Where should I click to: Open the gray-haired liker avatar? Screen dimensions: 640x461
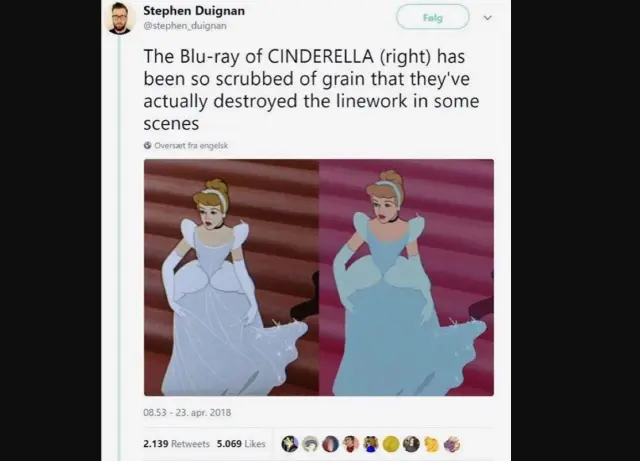(x=310, y=444)
